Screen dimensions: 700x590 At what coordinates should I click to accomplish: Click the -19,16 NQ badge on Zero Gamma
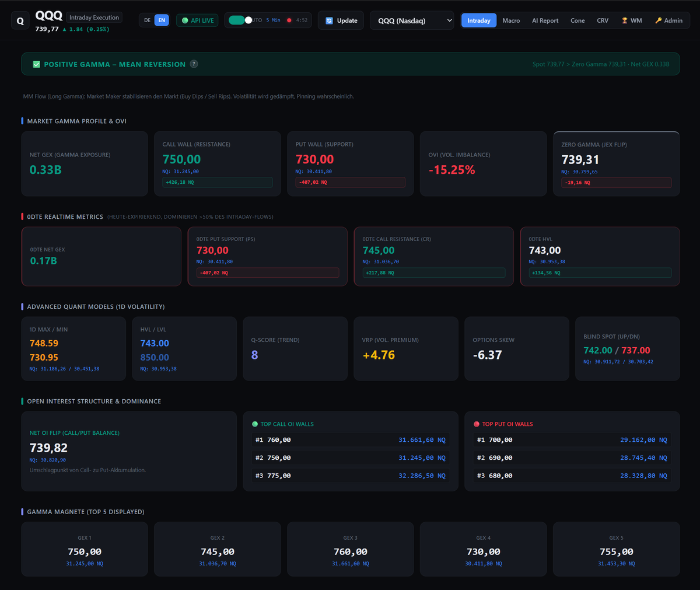click(616, 183)
